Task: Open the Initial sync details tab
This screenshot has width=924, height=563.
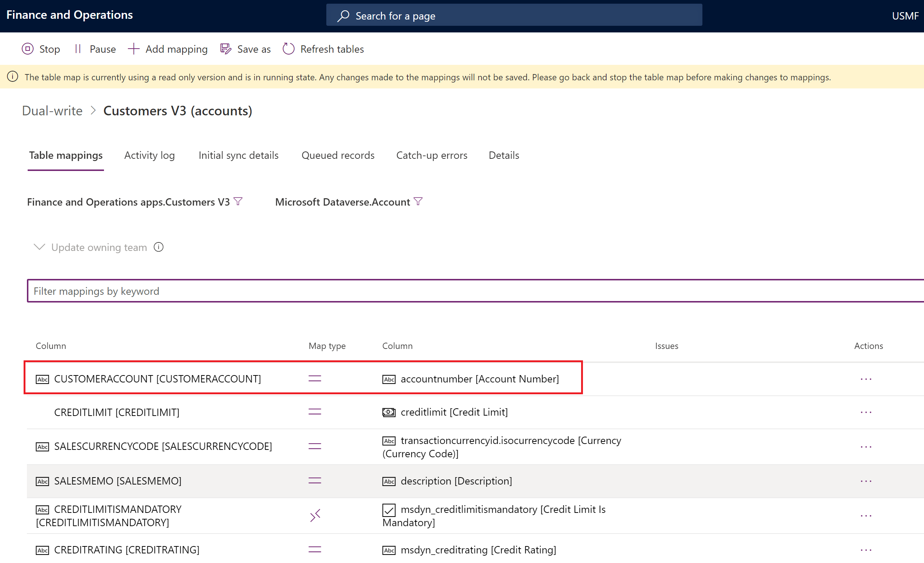Action: 239,155
